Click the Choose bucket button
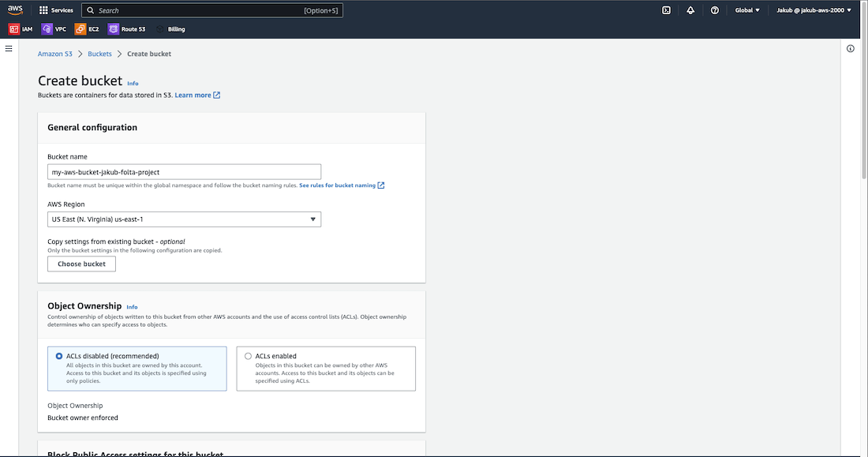Screen dimensions: 868x457 click(81, 264)
